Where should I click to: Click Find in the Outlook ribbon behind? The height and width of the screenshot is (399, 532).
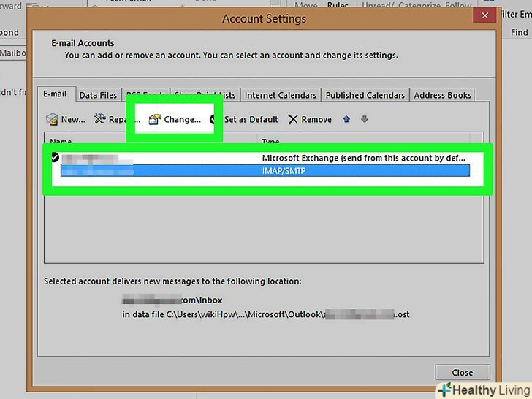point(519,33)
